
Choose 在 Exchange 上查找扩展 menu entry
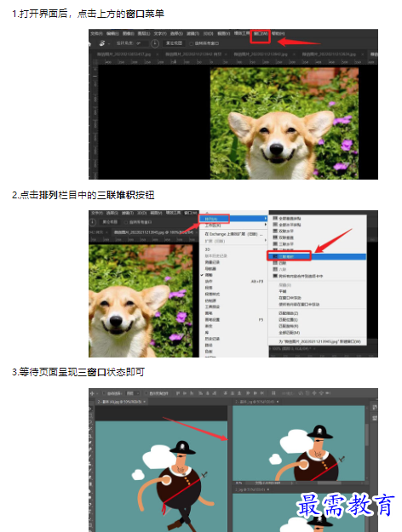(233, 234)
